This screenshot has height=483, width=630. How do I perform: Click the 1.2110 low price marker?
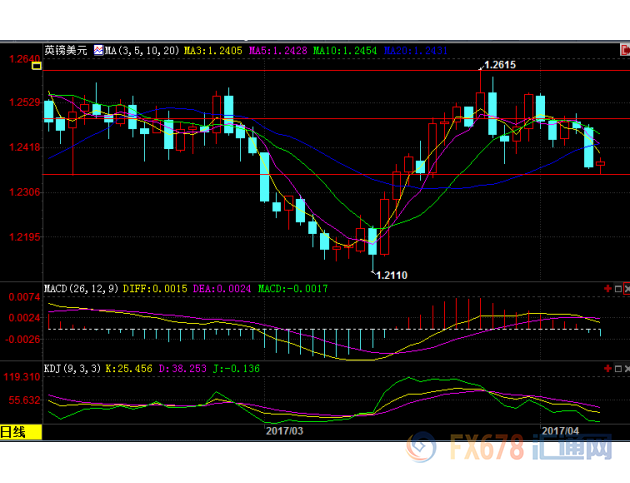391,274
